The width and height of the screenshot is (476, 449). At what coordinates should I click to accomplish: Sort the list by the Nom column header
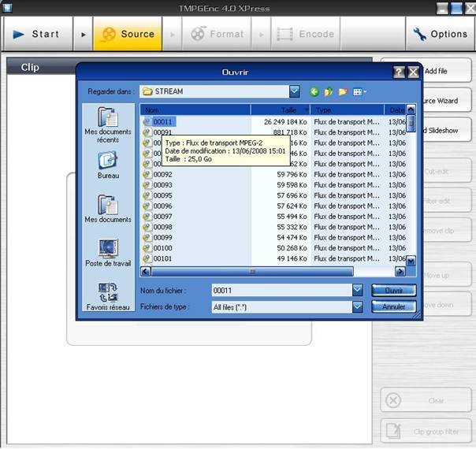point(195,109)
